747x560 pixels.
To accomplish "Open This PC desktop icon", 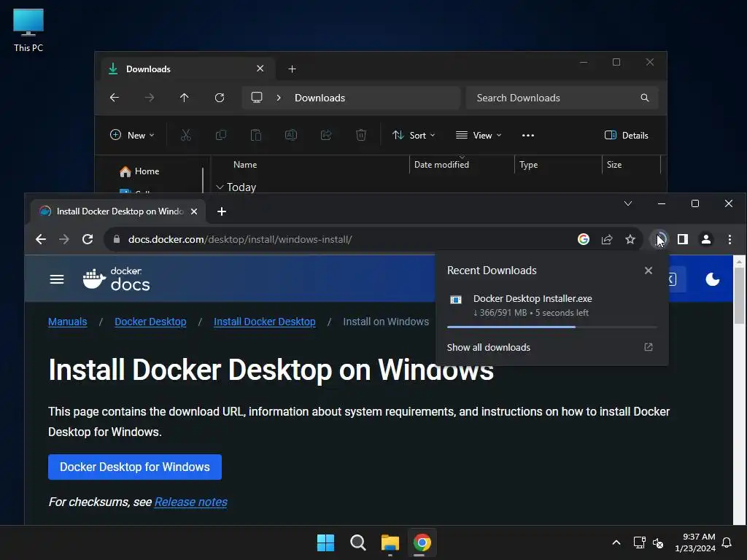I will [28, 29].
